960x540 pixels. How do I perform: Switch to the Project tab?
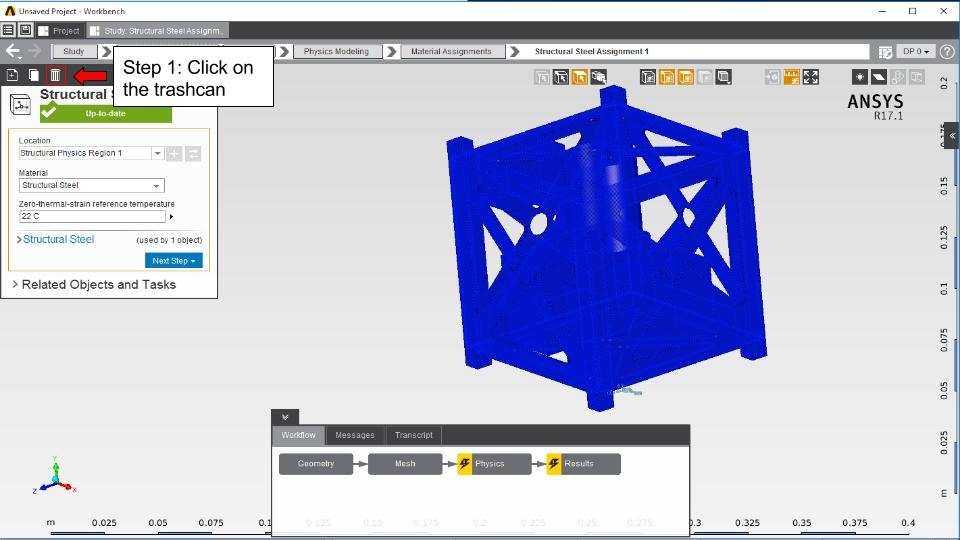click(x=59, y=31)
